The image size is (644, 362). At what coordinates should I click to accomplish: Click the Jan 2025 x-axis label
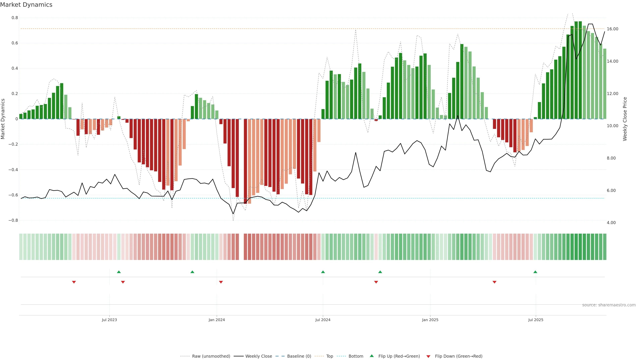click(x=430, y=320)
